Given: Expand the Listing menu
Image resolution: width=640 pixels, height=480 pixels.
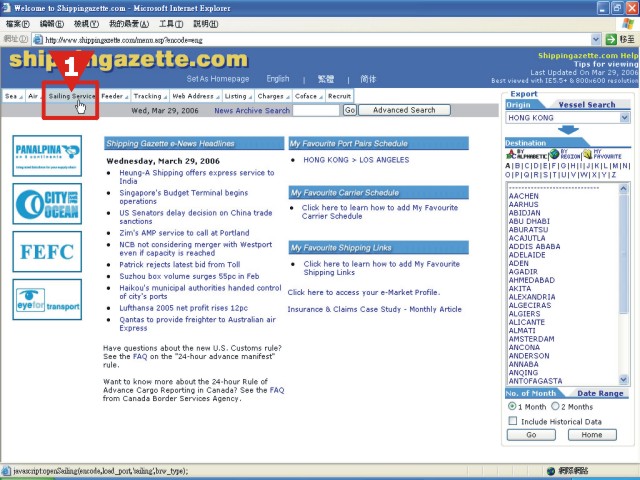Looking at the screenshot, I should point(238,96).
